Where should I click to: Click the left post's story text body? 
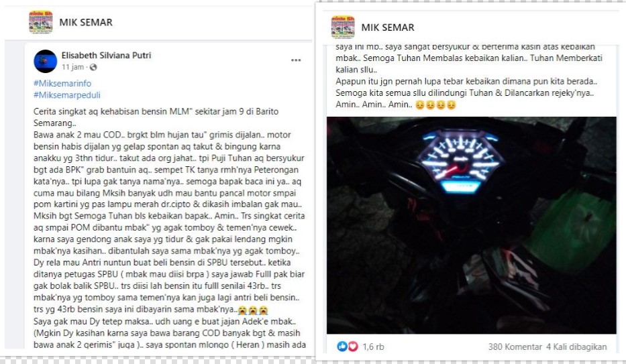tap(170, 228)
